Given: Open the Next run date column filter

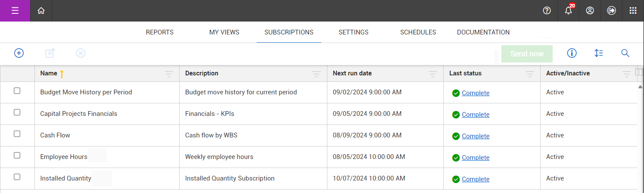Looking at the screenshot, I should (433, 74).
